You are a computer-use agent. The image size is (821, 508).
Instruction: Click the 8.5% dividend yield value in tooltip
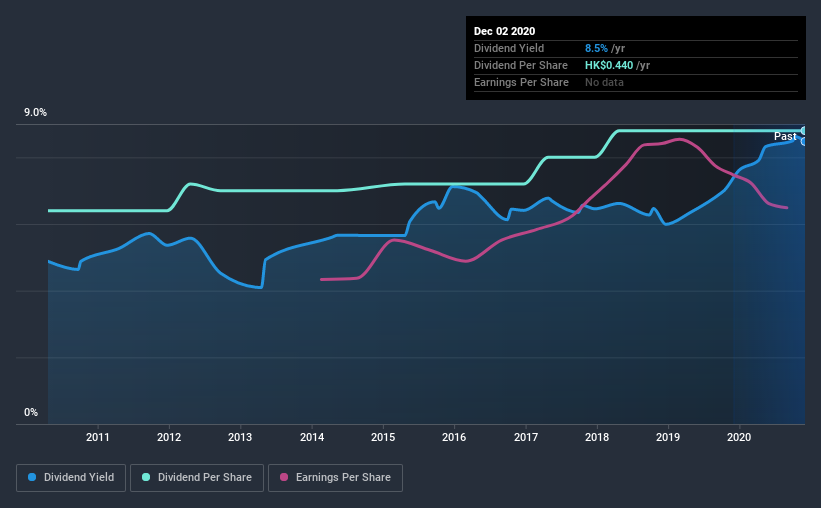tap(596, 48)
